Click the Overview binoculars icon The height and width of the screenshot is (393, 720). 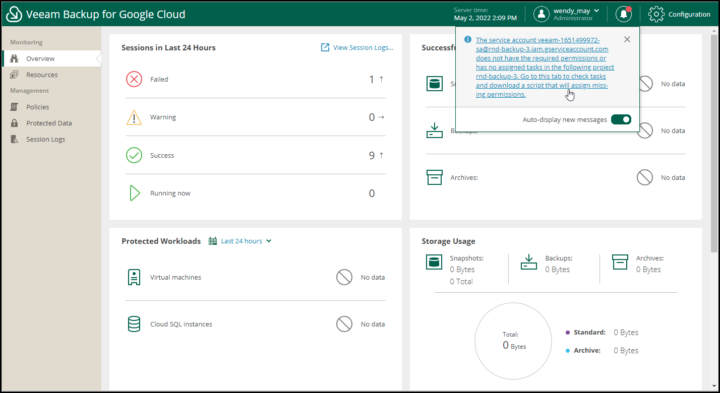tap(14, 59)
